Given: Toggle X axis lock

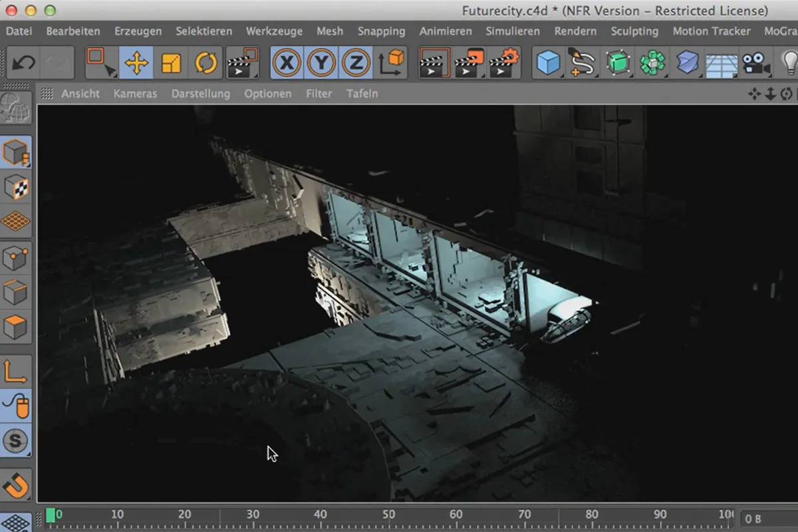Looking at the screenshot, I should pos(287,64).
